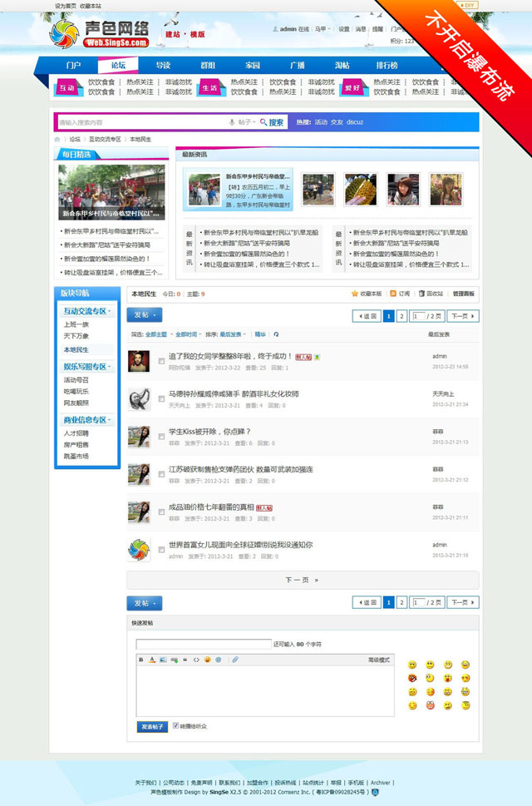Click the quick post title input
532x806 pixels.
[204, 644]
